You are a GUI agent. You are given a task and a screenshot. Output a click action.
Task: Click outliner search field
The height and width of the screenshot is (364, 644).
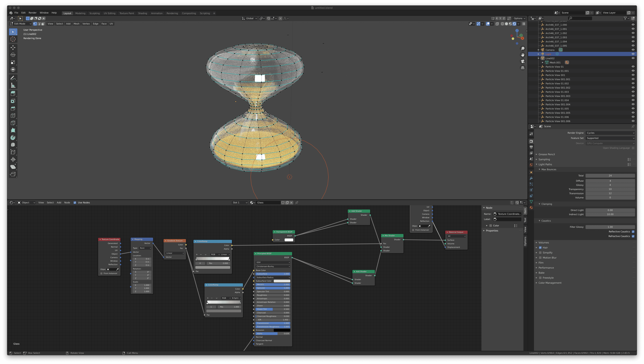580,18
